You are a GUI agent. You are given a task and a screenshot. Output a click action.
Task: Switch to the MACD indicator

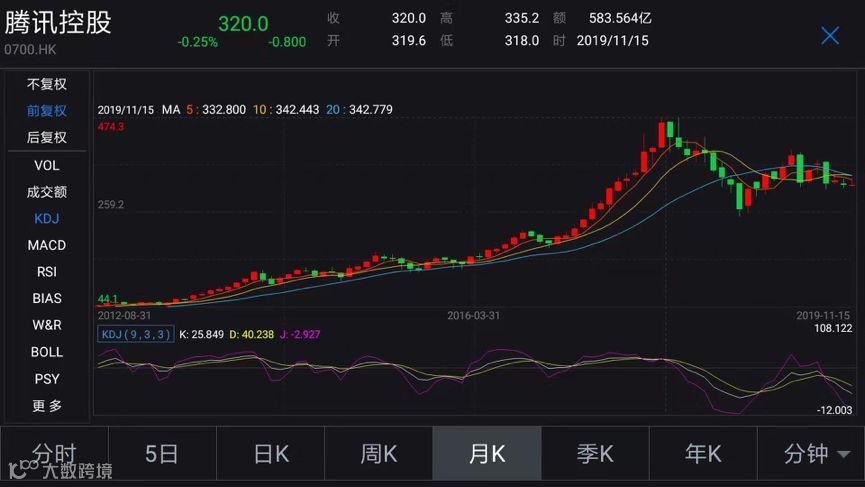click(47, 245)
